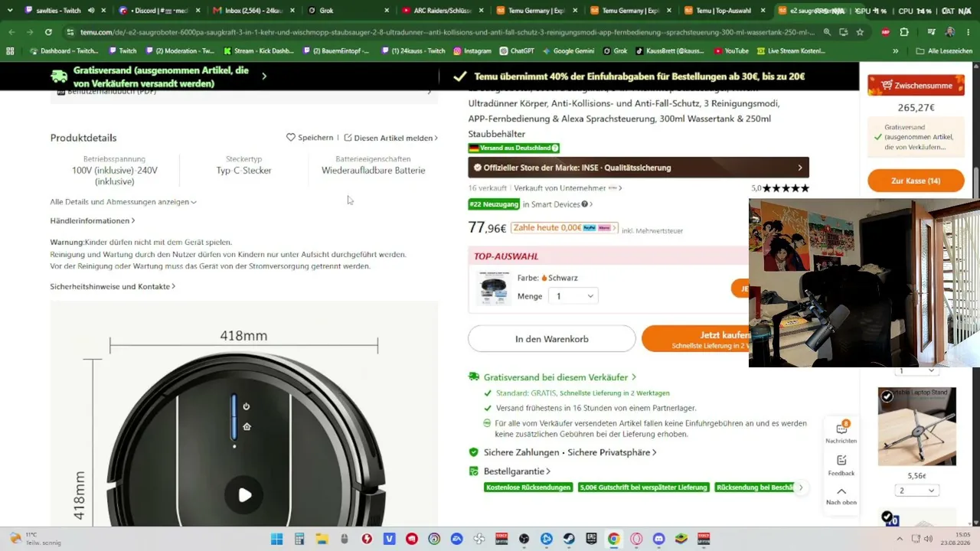This screenshot has width=980, height=551.
Task: Click the Zahle heute 0,00€ payment offer
Action: point(565,228)
